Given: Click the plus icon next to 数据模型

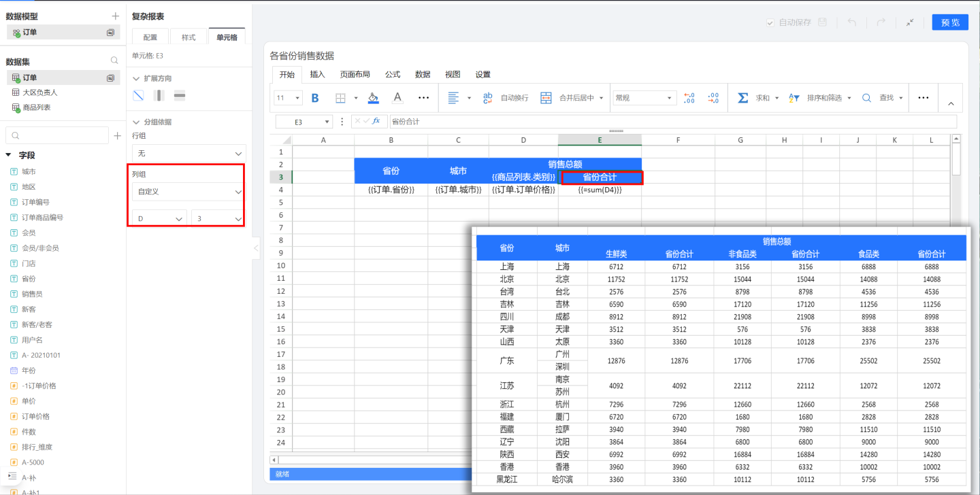Looking at the screenshot, I should pyautogui.click(x=115, y=16).
